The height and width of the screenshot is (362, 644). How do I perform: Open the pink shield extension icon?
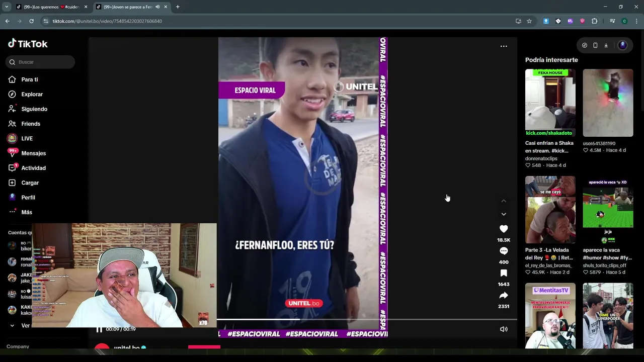[582, 21]
